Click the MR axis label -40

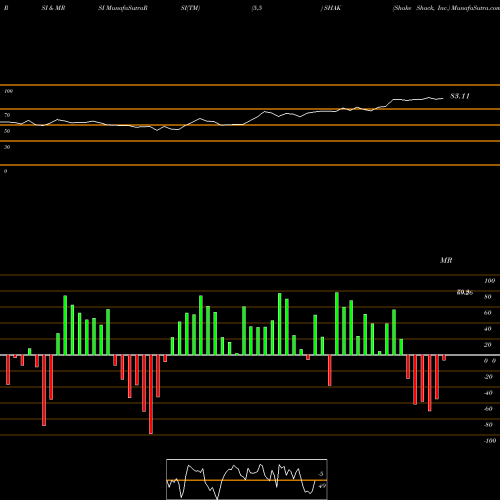tap(488, 393)
